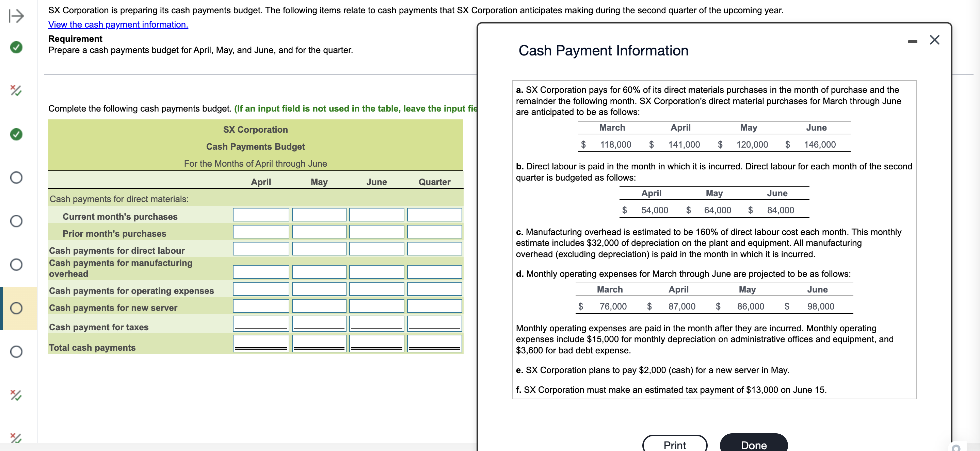980x451 pixels.
Task: Click the partially correct icon below last circle
Action: point(16,396)
